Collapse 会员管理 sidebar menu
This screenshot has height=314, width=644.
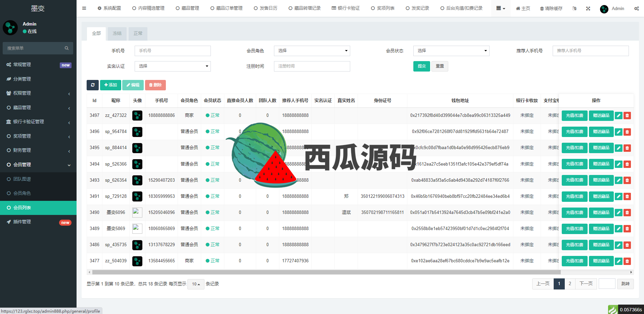pyautogui.click(x=38, y=165)
